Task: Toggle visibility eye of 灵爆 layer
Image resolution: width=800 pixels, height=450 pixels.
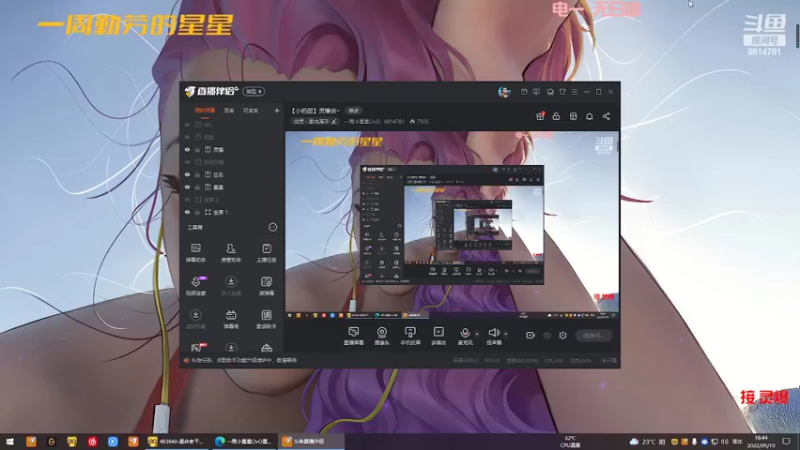Action: [x=187, y=149]
